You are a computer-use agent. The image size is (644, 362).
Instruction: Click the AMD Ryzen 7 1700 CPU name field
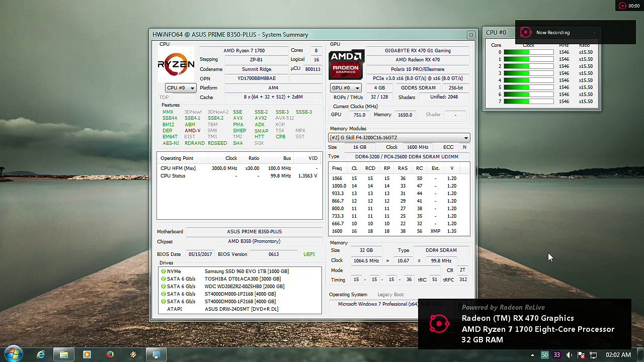click(x=244, y=51)
